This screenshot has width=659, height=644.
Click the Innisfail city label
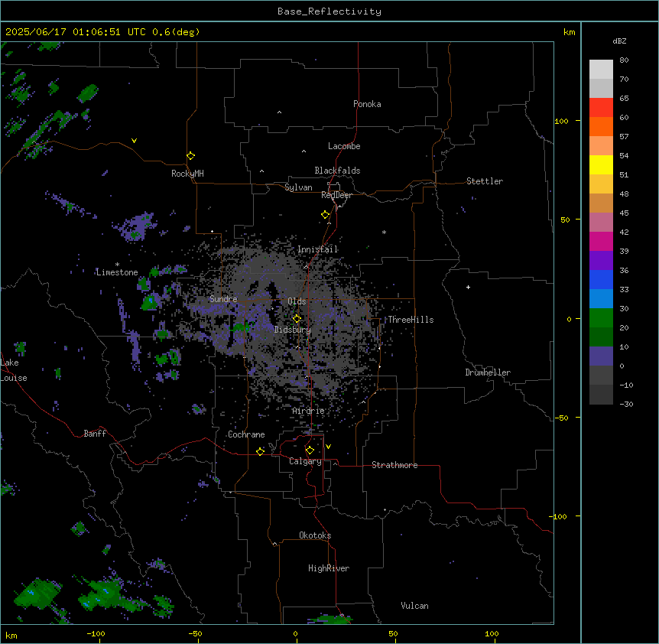point(317,249)
